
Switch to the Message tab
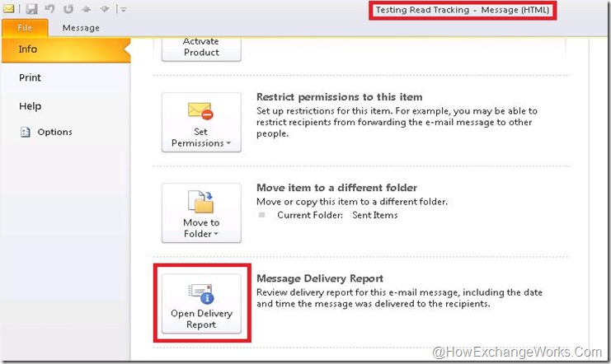pyautogui.click(x=81, y=28)
